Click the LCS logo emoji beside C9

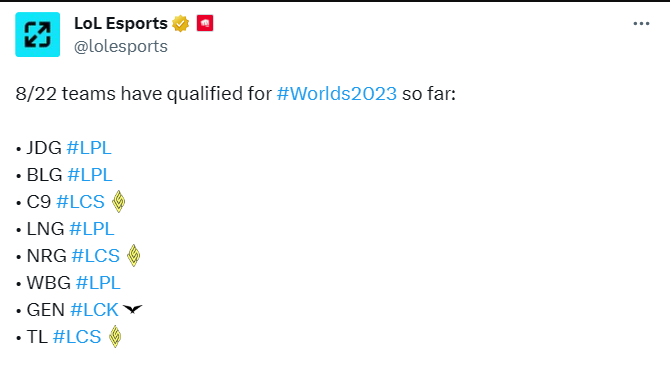click(119, 202)
